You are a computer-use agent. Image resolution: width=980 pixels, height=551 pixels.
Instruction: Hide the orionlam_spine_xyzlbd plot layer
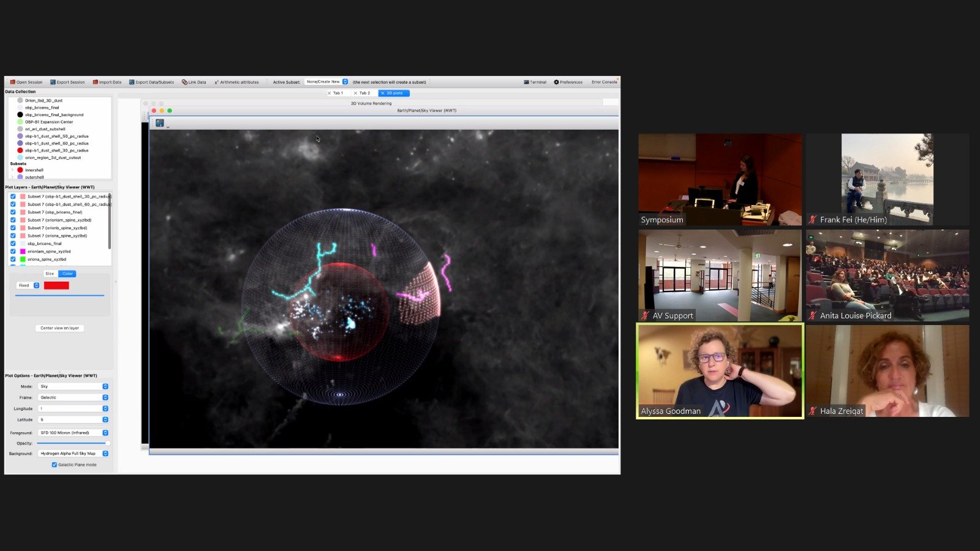(13, 252)
